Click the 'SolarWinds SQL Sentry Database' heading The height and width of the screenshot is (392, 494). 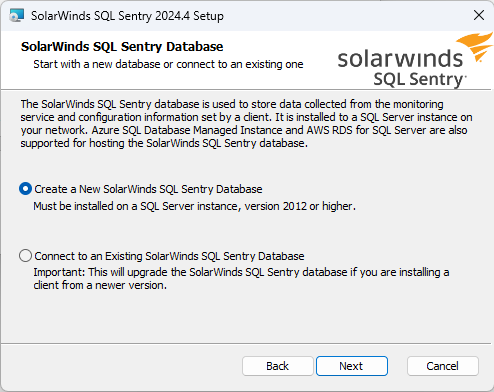(122, 47)
